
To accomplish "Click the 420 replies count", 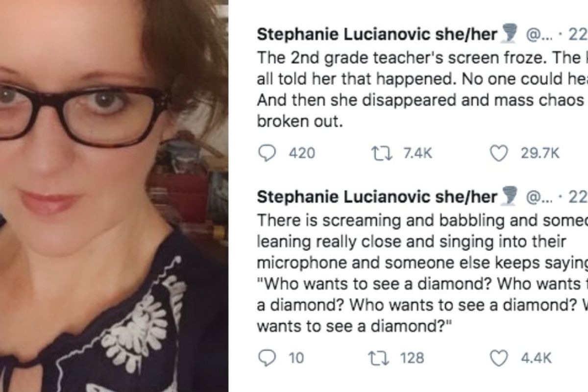I will click(x=301, y=154).
